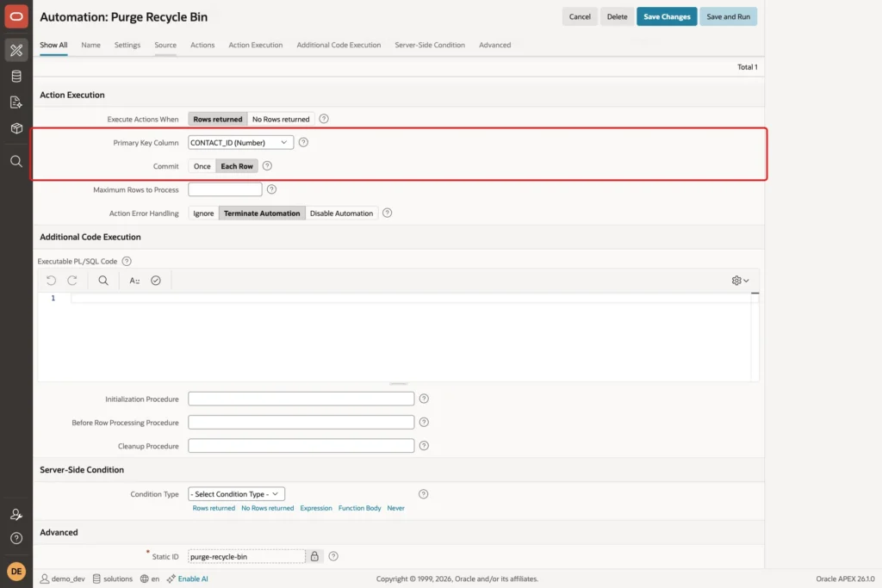The width and height of the screenshot is (882, 588).
Task: Open the App Builder icon in sidebar
Action: click(16, 50)
